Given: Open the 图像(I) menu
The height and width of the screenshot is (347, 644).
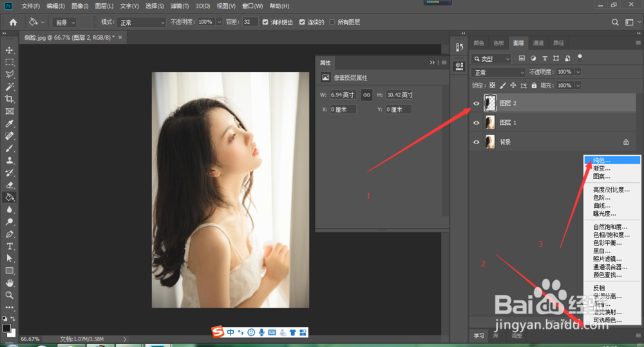Looking at the screenshot, I should coord(80,6).
